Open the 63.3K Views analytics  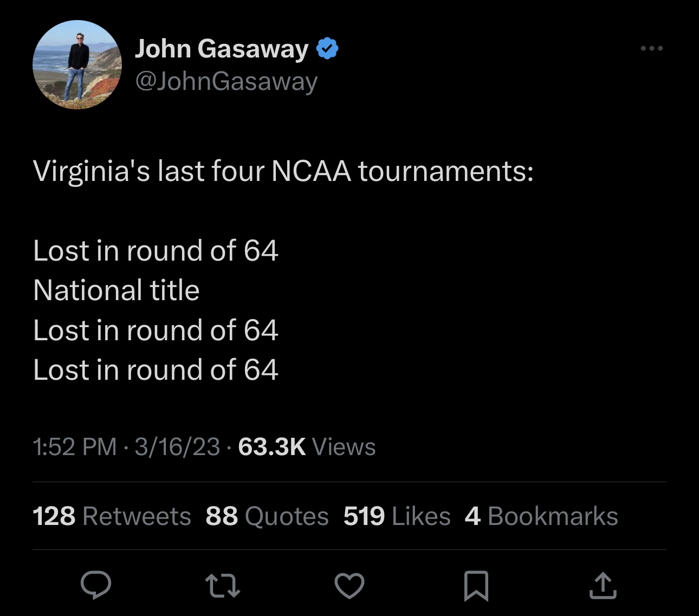point(307,448)
